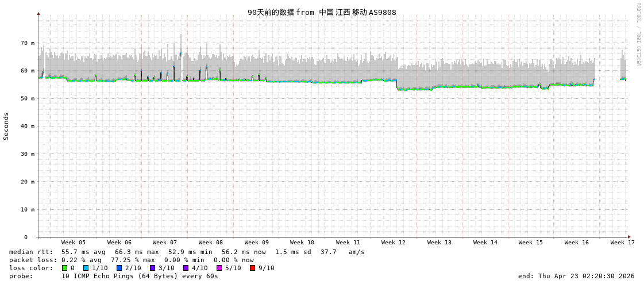Click the packet loss statistics line
644x284 pixels.
[x=131, y=260]
